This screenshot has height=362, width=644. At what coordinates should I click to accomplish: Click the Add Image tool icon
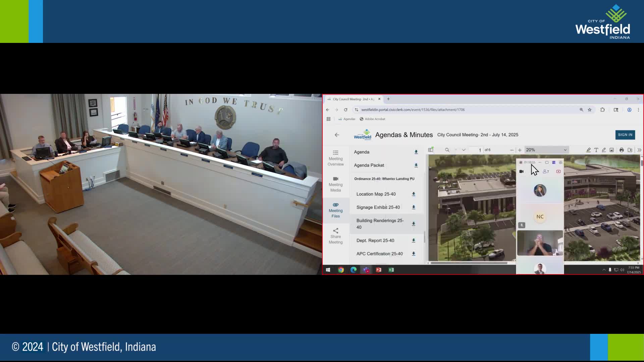(611, 150)
